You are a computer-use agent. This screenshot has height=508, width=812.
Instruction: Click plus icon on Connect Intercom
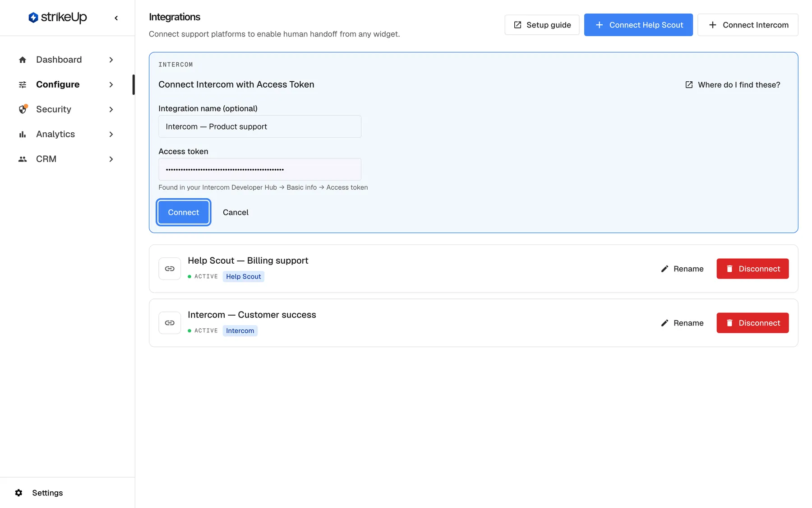(712, 25)
